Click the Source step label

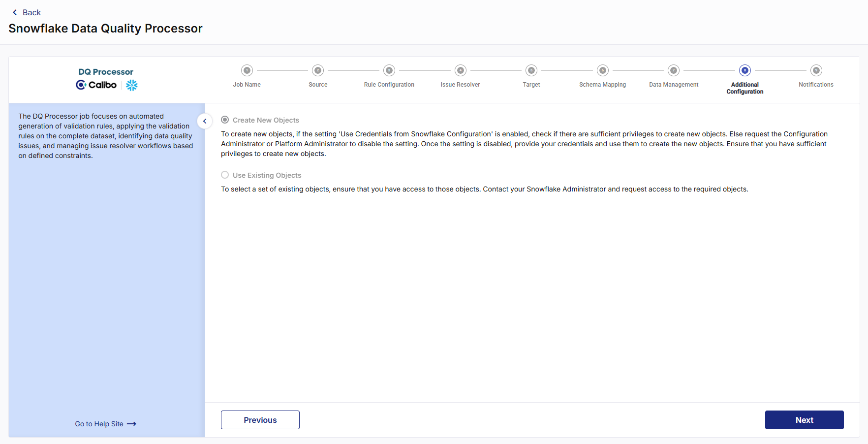pyautogui.click(x=318, y=85)
